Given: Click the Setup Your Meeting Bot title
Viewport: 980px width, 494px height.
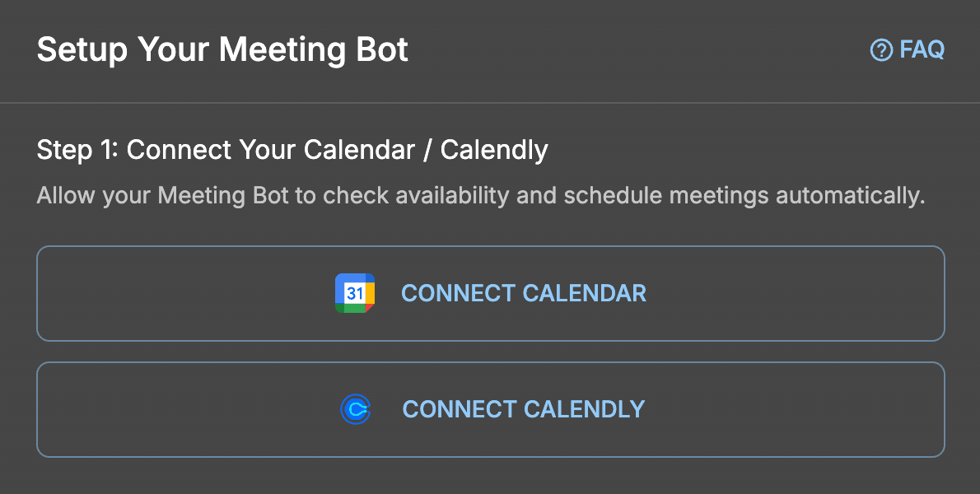Looking at the screenshot, I should click(x=222, y=50).
